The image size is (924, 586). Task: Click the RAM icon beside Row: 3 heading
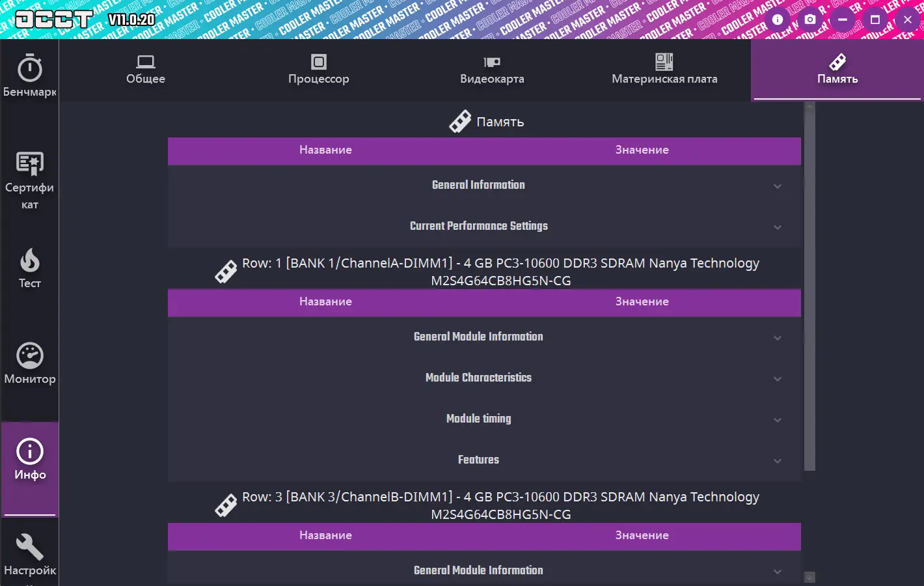226,505
